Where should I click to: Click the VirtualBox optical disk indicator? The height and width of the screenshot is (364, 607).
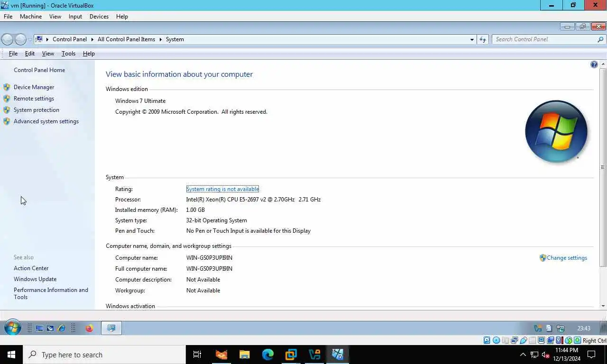coord(496,340)
